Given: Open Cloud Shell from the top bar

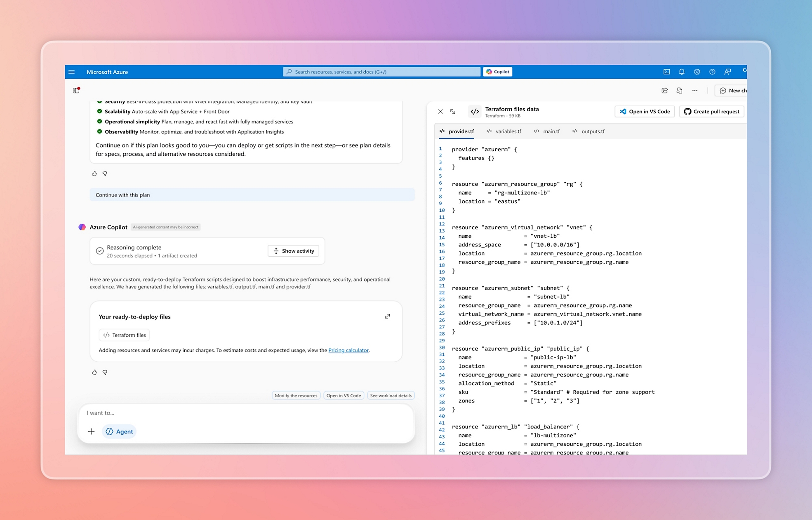Looking at the screenshot, I should 666,71.
